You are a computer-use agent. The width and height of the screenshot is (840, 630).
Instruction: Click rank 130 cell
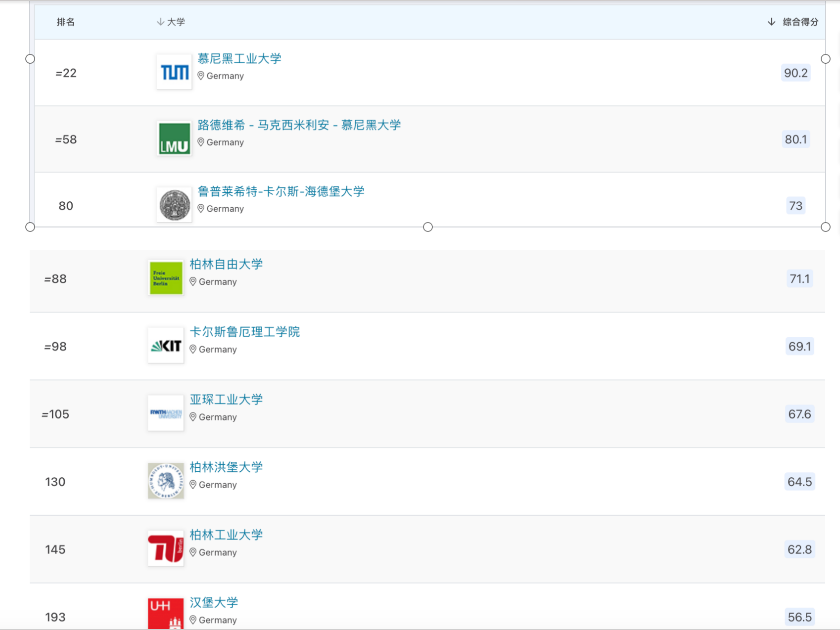55,482
